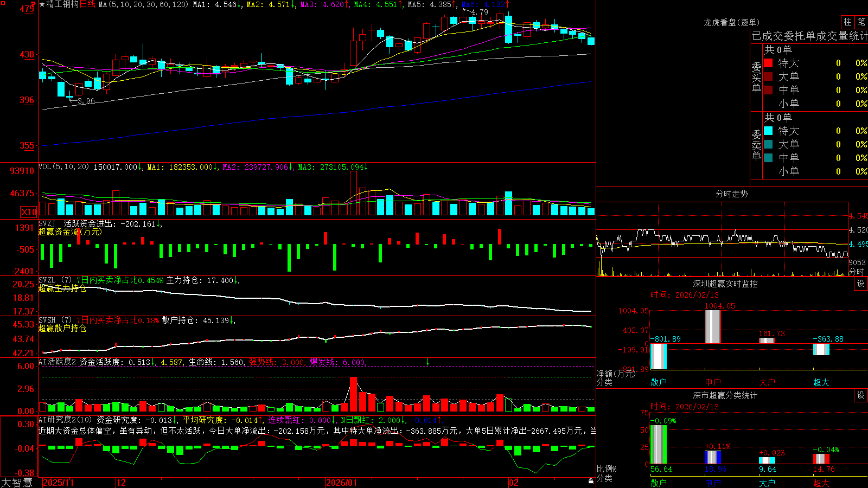
Task: Click the 精工钢构 stock name
Action: 62,4
